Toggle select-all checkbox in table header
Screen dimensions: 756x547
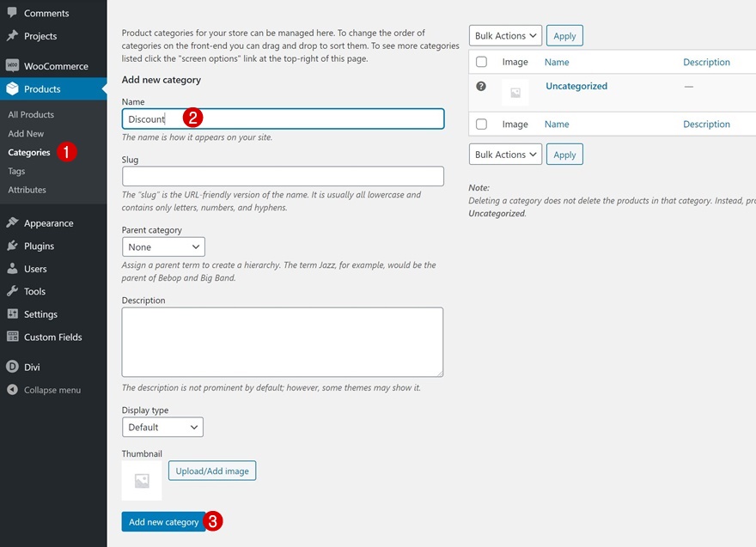point(481,62)
